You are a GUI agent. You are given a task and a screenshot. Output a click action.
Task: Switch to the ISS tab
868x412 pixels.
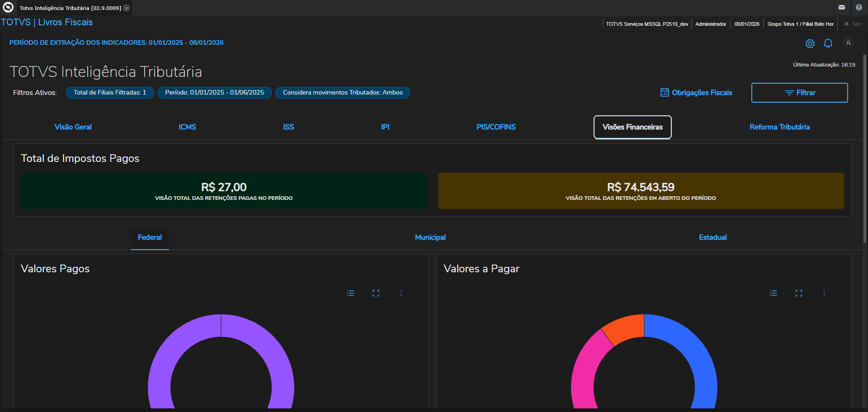point(288,127)
